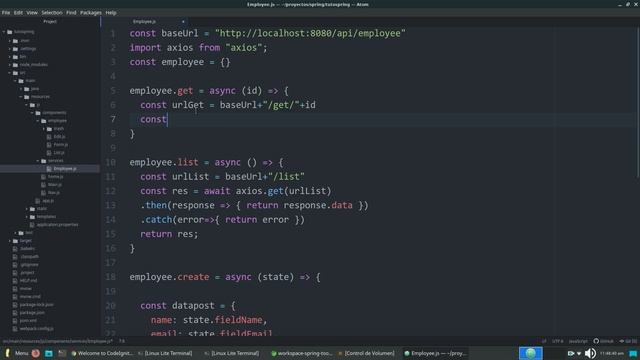The image size is (640, 360).
Task: Expand the node_modules folder arrow
Action: pos(10,65)
